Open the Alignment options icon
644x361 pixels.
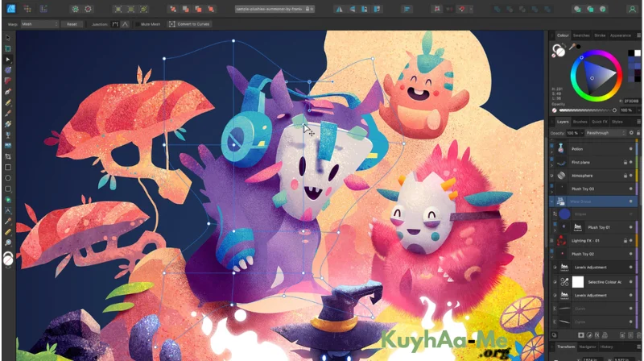(x=407, y=9)
